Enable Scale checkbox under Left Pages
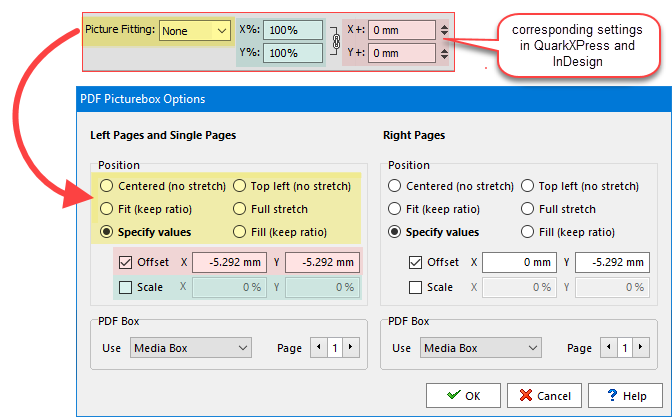 125,287
